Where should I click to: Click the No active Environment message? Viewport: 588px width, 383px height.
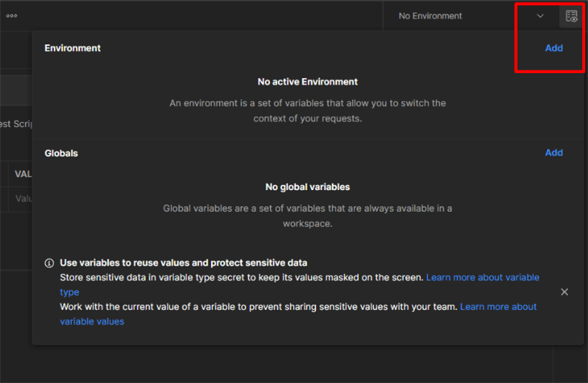click(307, 82)
